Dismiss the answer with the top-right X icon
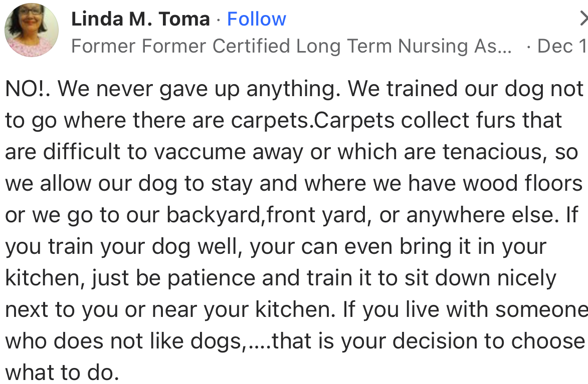 click(583, 19)
